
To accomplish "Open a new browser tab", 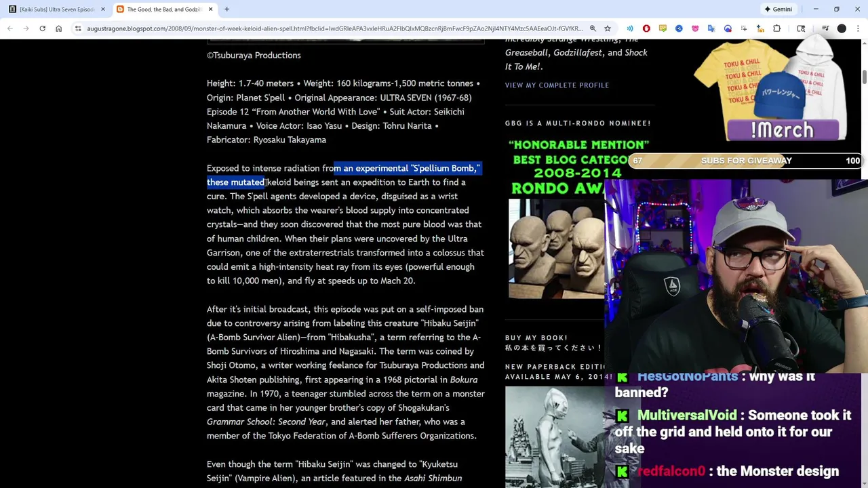I will [226, 9].
